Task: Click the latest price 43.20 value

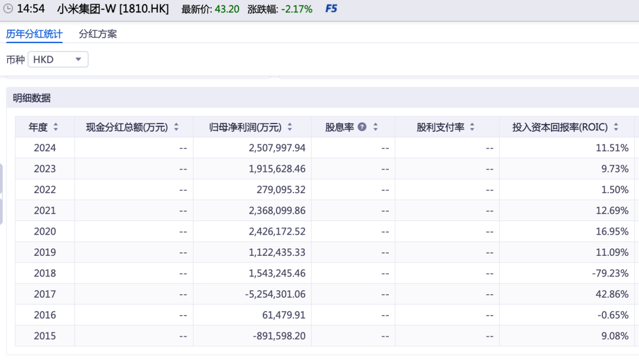Action: point(227,9)
